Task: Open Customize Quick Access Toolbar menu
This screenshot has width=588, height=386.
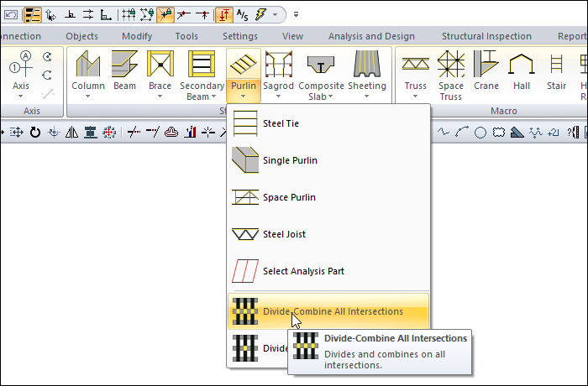Action: click(296, 14)
